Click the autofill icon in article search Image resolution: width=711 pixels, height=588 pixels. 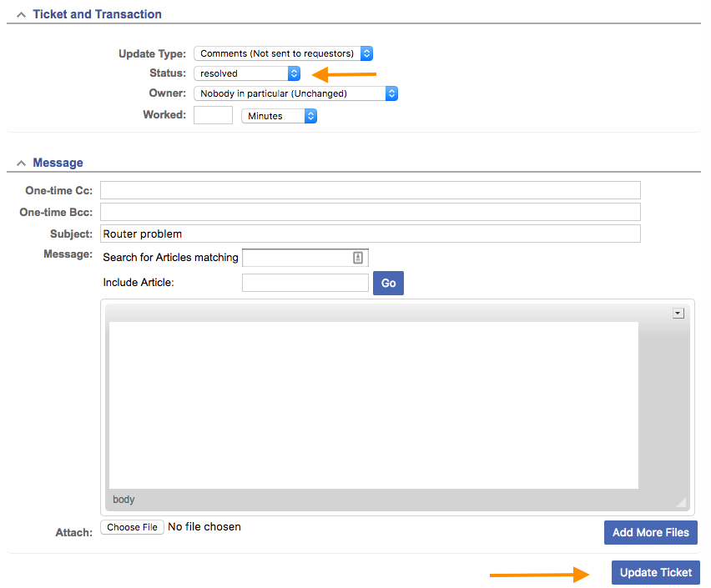pos(358,258)
